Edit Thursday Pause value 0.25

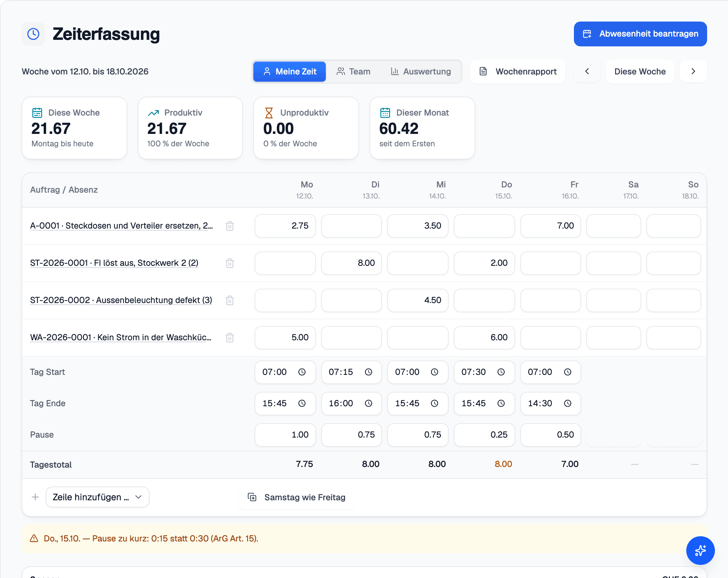pyautogui.click(x=484, y=434)
